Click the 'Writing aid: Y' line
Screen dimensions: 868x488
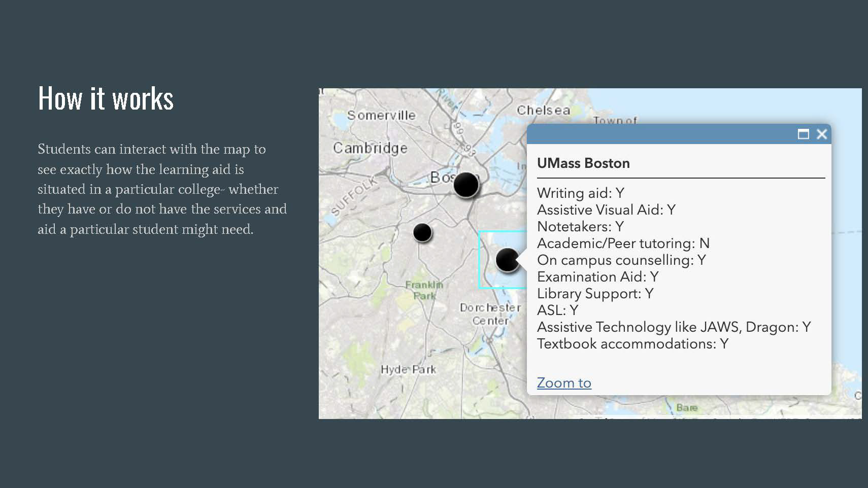pos(581,193)
